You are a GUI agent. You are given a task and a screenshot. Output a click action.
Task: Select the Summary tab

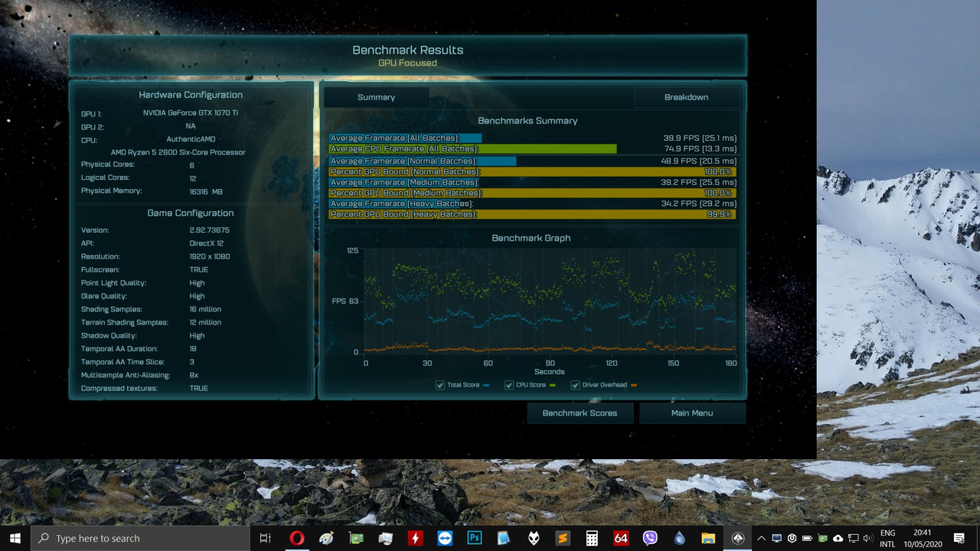pos(376,97)
